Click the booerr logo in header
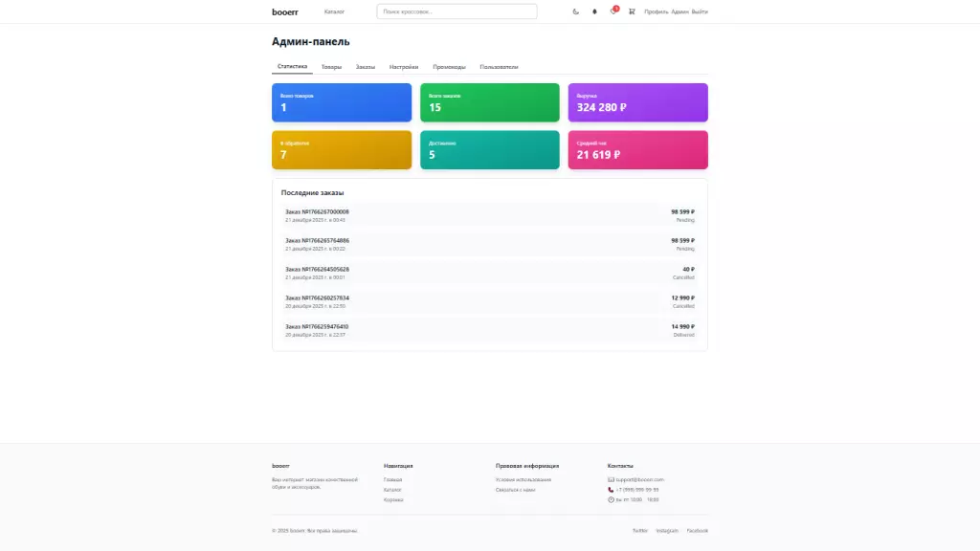This screenshot has width=980, height=551. pos(284,11)
